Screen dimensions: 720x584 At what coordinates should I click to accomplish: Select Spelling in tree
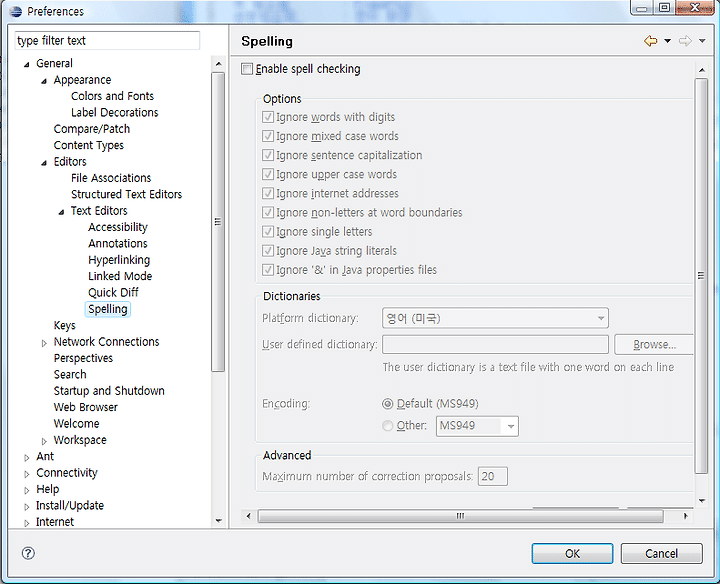(107, 309)
